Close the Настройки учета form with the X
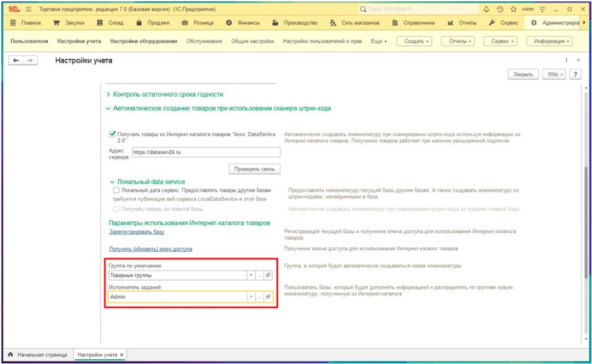The width and height of the screenshot is (592, 364). pyautogui.click(x=578, y=60)
